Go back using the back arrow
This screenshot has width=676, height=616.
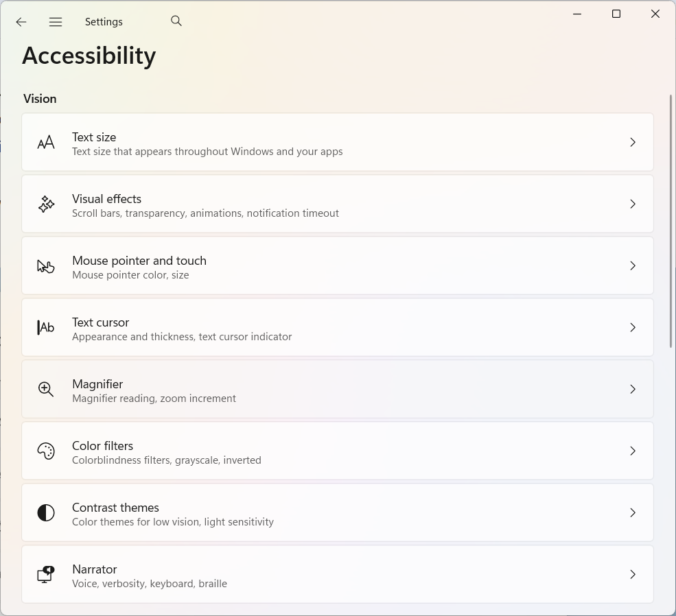click(x=21, y=22)
